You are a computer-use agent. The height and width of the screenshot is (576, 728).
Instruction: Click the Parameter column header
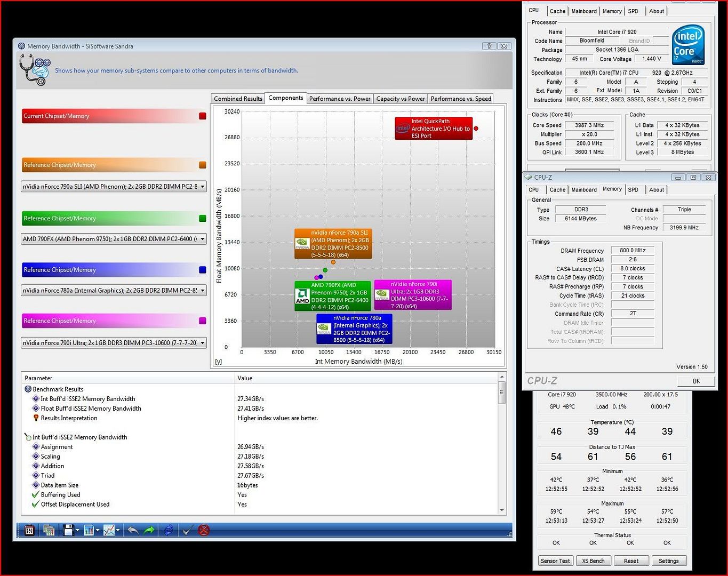click(x=127, y=378)
